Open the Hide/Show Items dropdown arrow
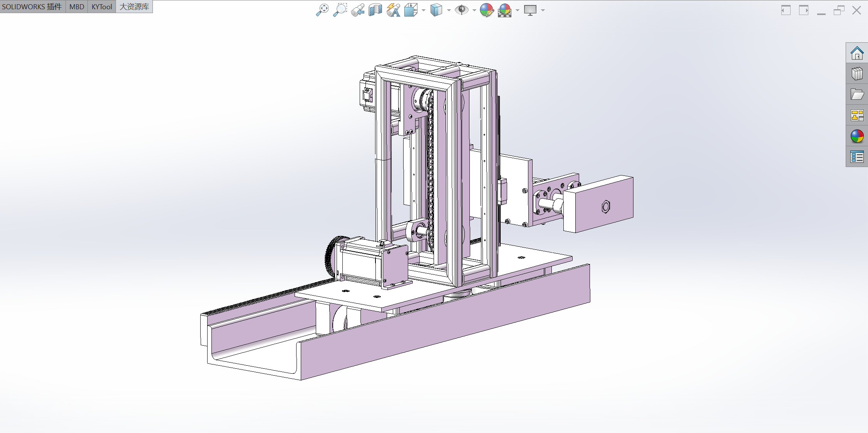 click(x=474, y=10)
